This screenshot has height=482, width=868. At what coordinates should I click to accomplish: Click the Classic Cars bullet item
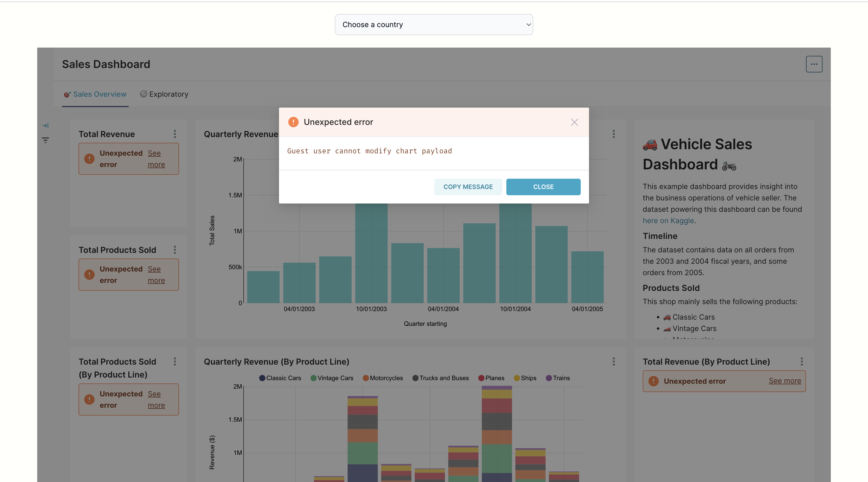tap(689, 317)
